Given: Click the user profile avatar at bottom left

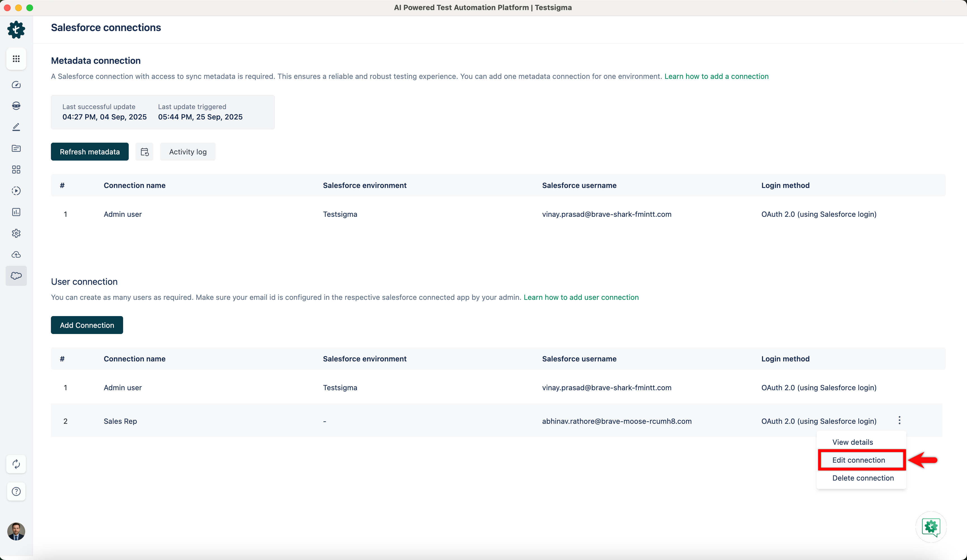Looking at the screenshot, I should [16, 532].
